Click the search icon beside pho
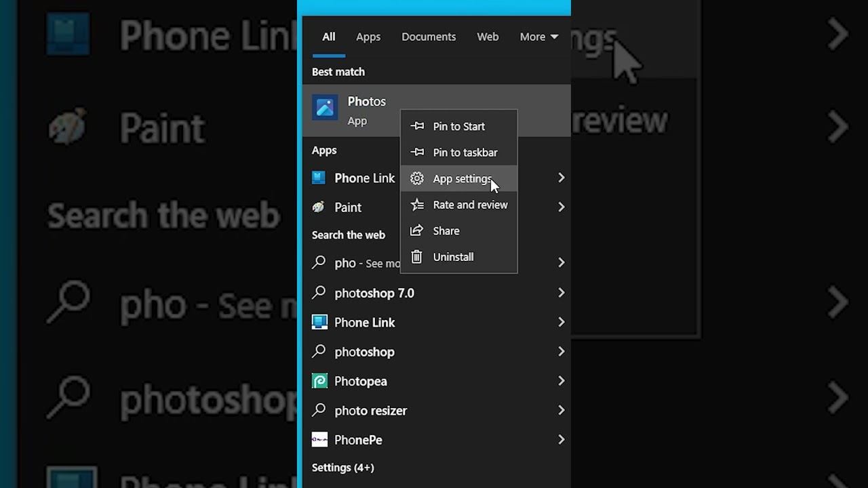Screen dimensions: 868x488 (319, 263)
